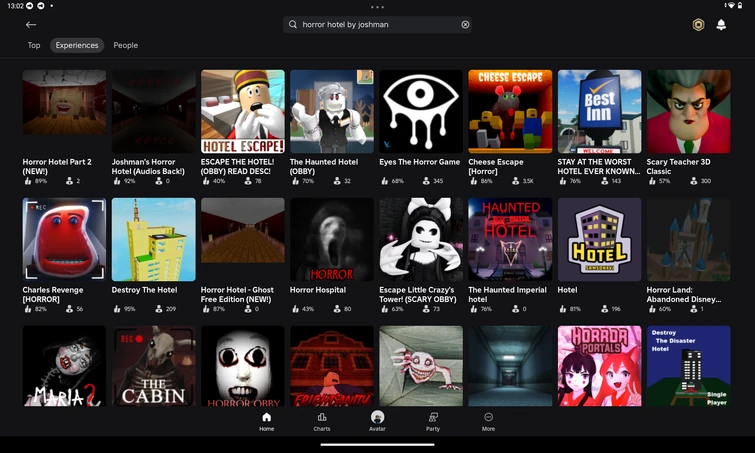
Task: Click the title 'Scary Teacher 3D Classic'
Action: click(x=678, y=167)
